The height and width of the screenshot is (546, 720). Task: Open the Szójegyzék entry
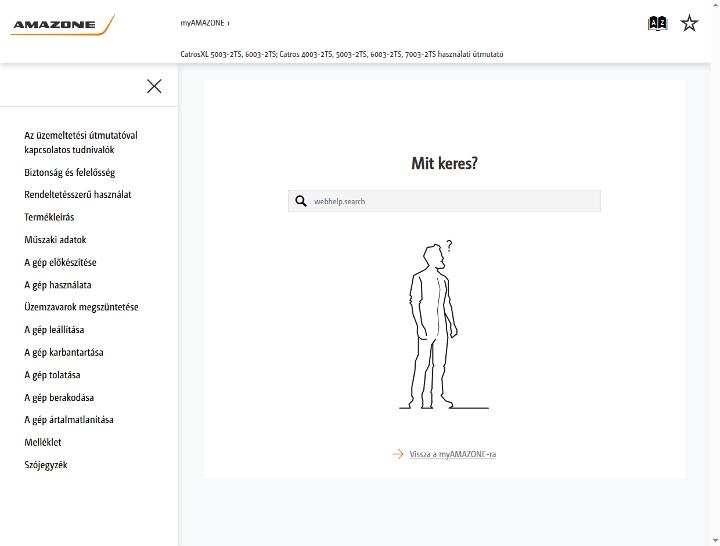pos(46,465)
